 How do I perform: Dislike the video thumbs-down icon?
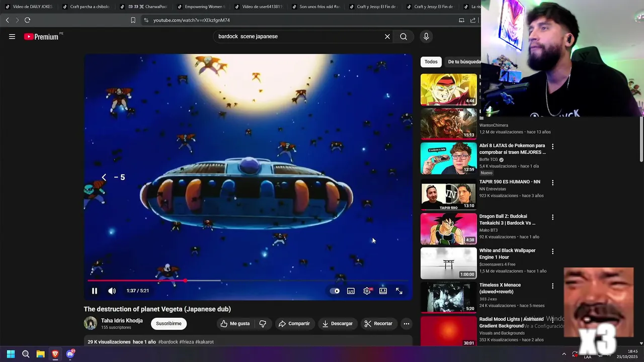coord(263,324)
